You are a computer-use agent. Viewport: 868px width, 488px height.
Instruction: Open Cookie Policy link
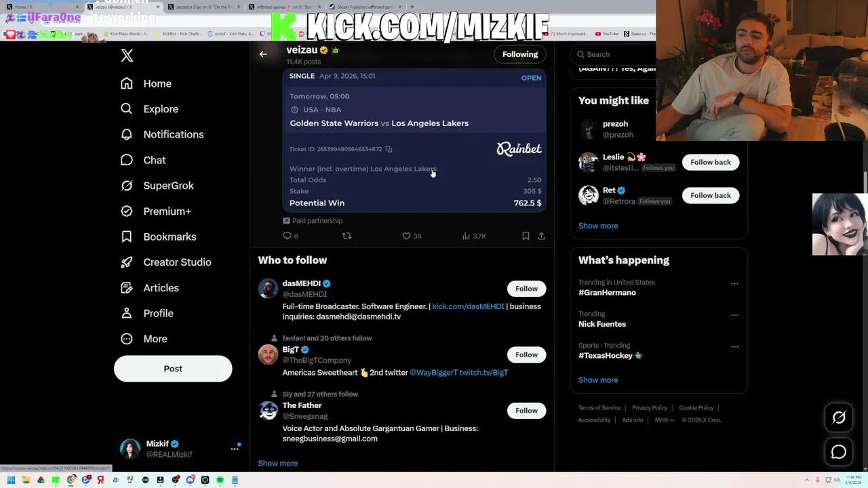pos(696,408)
